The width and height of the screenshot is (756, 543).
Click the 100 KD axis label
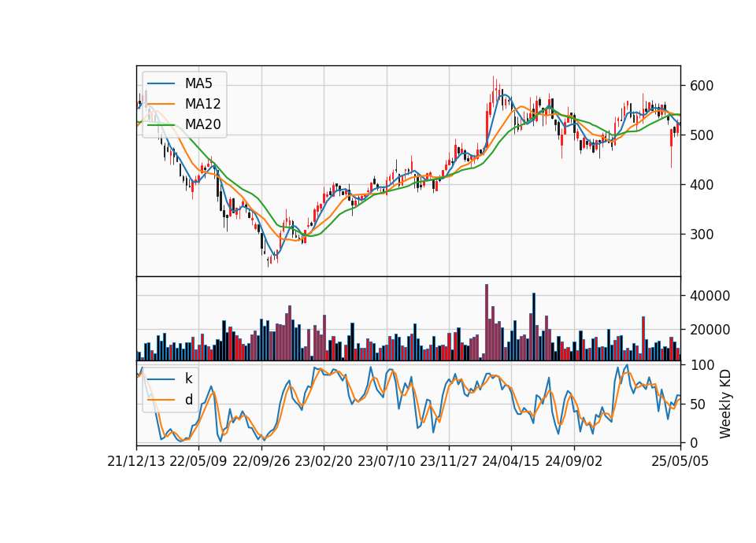[702, 365]
